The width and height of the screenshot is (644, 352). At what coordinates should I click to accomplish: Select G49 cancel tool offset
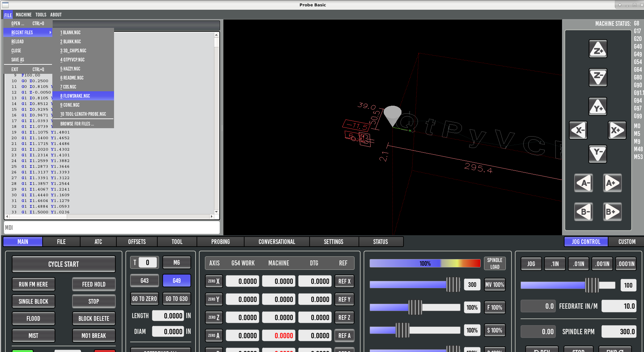tap(177, 281)
